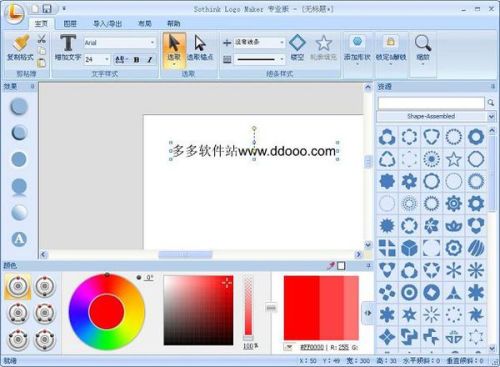The image size is (500, 367).
Task: Select the black arrow Select tool
Action: pyautogui.click(x=174, y=43)
